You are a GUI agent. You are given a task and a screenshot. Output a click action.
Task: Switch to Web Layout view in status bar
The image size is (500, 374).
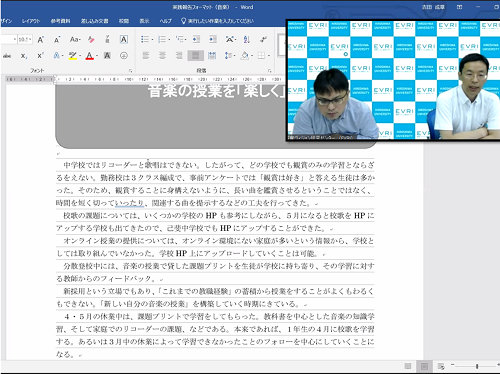[441, 366]
